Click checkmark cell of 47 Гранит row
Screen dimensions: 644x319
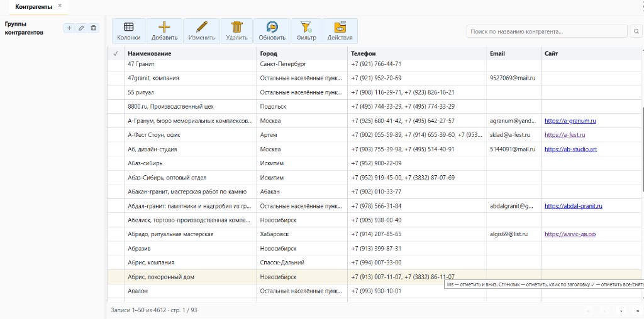click(116, 65)
